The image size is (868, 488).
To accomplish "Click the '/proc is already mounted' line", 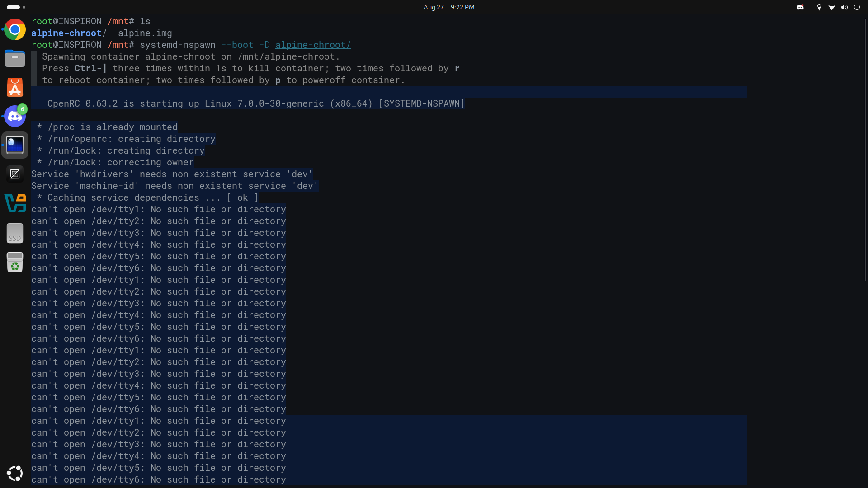I will 107,127.
